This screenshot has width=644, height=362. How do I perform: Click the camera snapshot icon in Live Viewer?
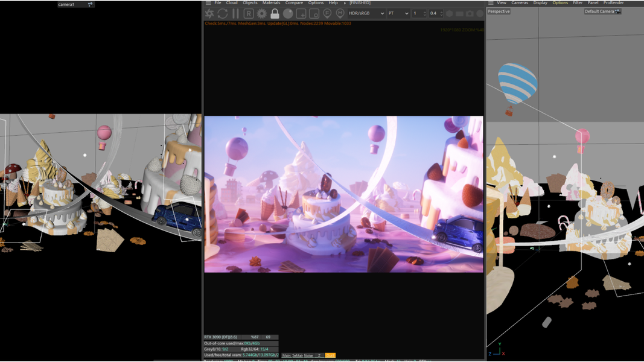coord(470,13)
